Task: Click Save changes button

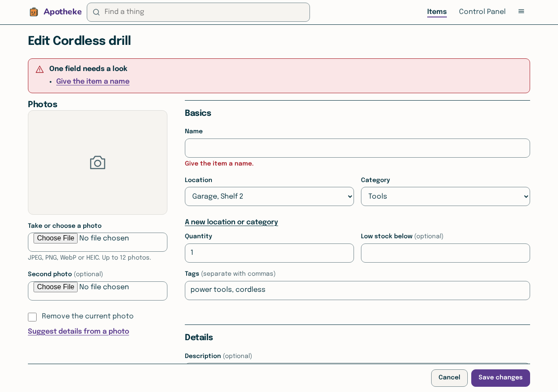Action: point(500,378)
